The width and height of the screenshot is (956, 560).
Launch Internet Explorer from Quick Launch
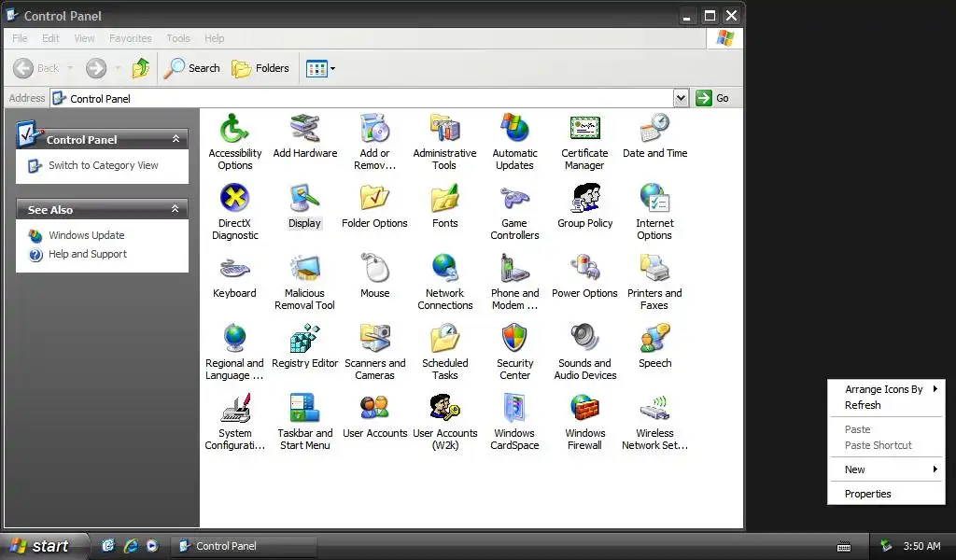(131, 546)
